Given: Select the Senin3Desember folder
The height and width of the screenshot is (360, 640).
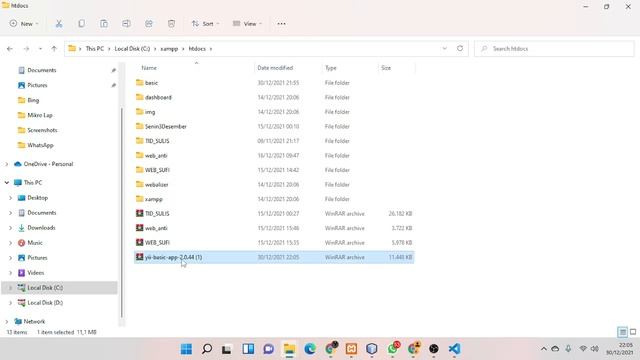Looking at the screenshot, I should [x=274, y=127].
